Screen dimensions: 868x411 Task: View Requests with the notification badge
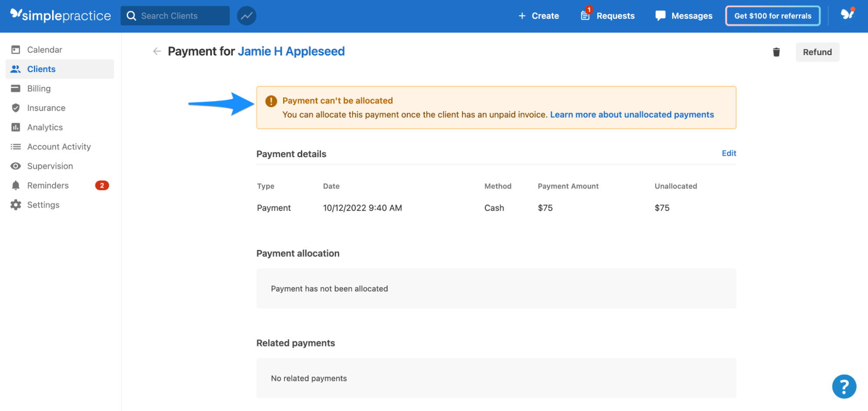607,16
